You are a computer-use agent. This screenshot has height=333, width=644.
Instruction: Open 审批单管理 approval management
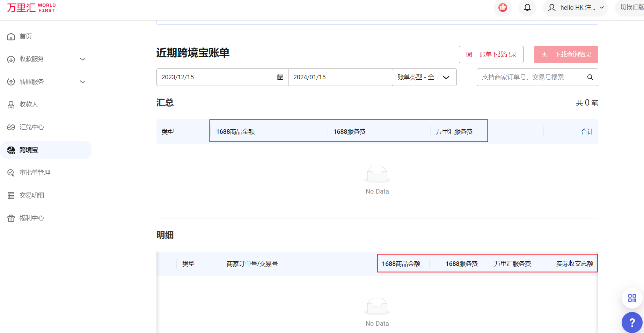[x=34, y=172]
